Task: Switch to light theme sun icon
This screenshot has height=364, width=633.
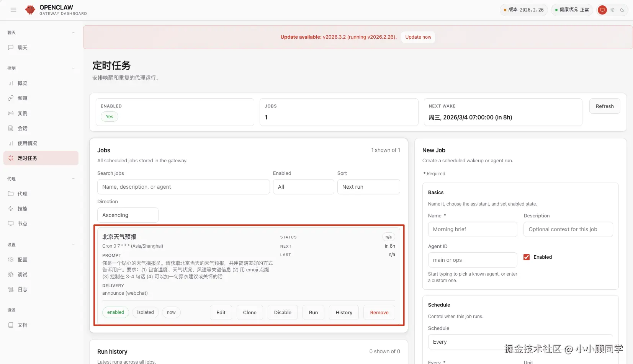Action: tap(612, 10)
